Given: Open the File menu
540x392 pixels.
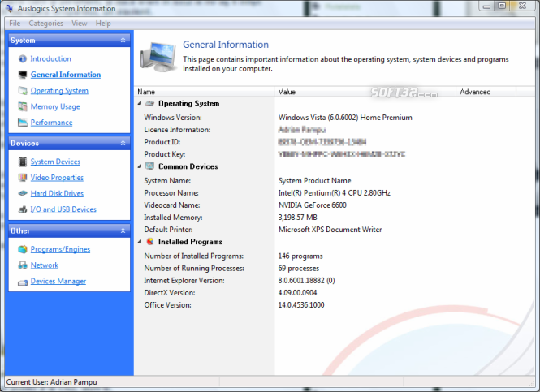Looking at the screenshot, I should tap(15, 24).
